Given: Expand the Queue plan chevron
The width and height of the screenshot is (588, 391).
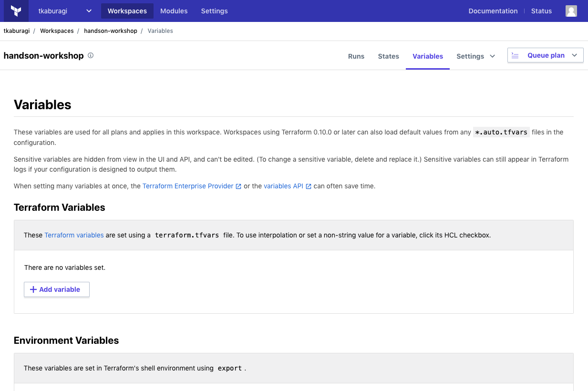Looking at the screenshot, I should coord(574,55).
